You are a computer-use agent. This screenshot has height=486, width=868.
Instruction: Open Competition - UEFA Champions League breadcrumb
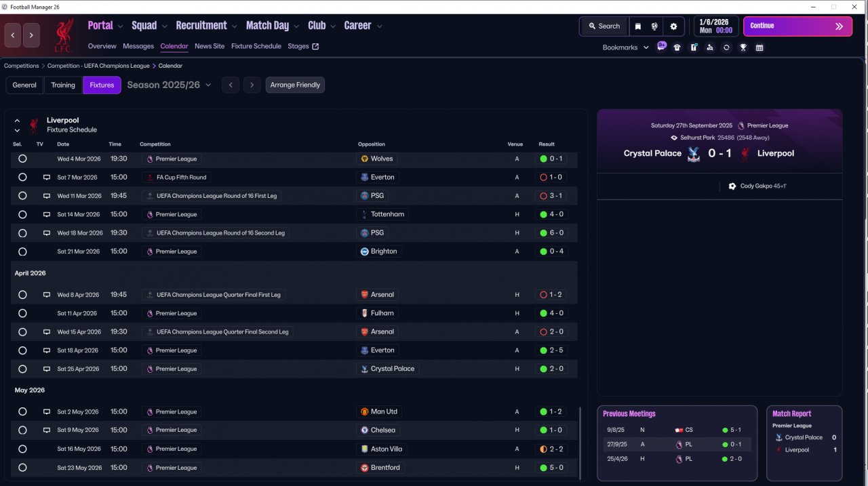(x=98, y=66)
